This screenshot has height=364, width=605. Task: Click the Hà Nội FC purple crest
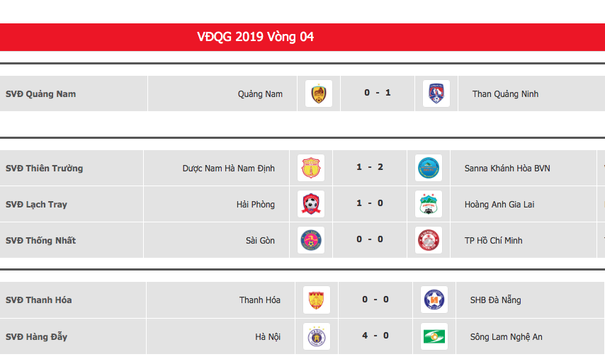tap(317, 336)
